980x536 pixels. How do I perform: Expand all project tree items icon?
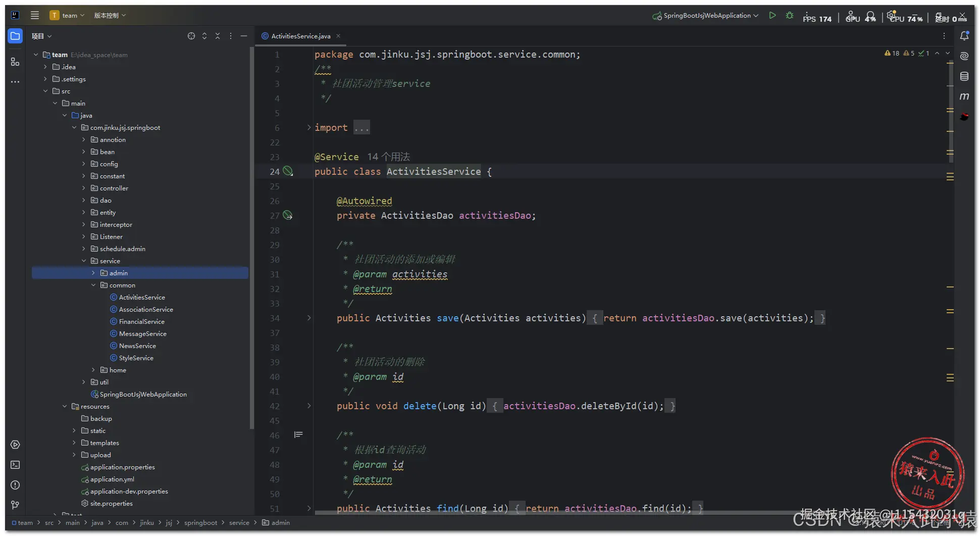point(204,36)
